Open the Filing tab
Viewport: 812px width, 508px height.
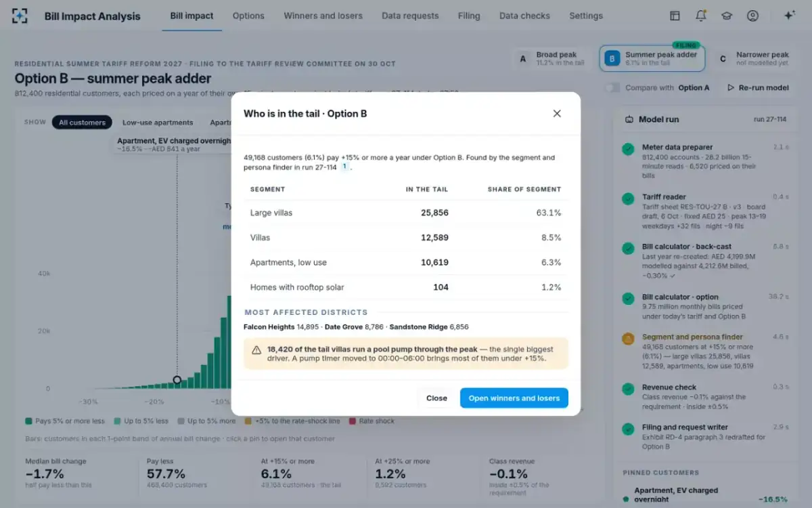click(468, 16)
